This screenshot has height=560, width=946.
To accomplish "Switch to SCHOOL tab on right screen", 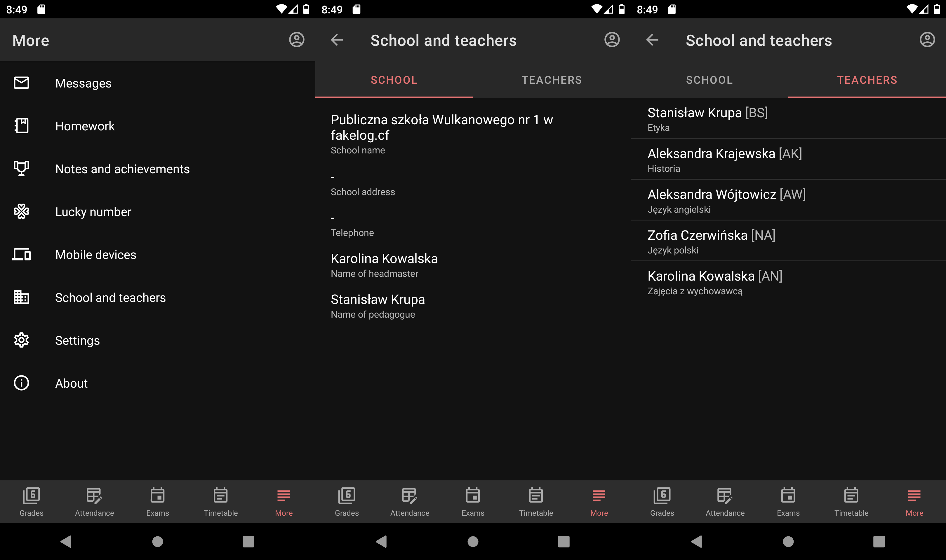I will [709, 80].
